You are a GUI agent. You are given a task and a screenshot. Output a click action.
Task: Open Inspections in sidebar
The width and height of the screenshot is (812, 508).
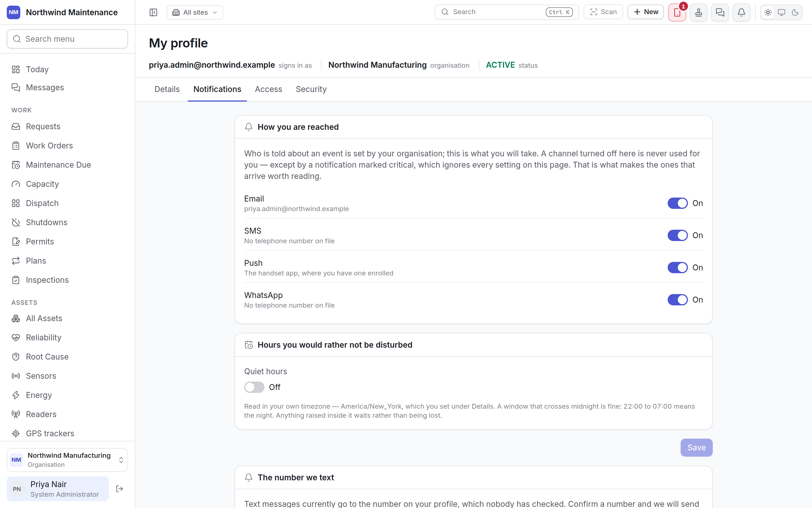coord(67,280)
